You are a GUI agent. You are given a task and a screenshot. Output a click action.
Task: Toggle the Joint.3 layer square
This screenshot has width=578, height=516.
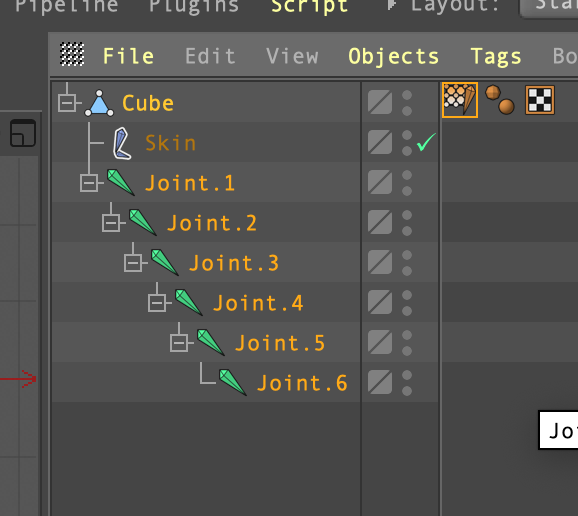[380, 262]
